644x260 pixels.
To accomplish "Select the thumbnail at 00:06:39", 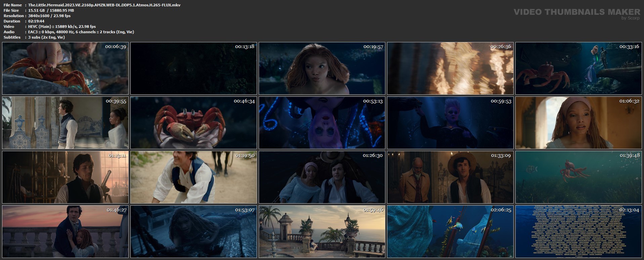I will pos(65,68).
